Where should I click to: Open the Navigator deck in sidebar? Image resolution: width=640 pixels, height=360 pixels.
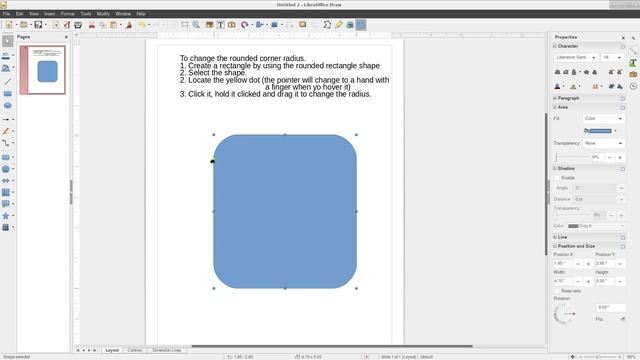pos(633,86)
